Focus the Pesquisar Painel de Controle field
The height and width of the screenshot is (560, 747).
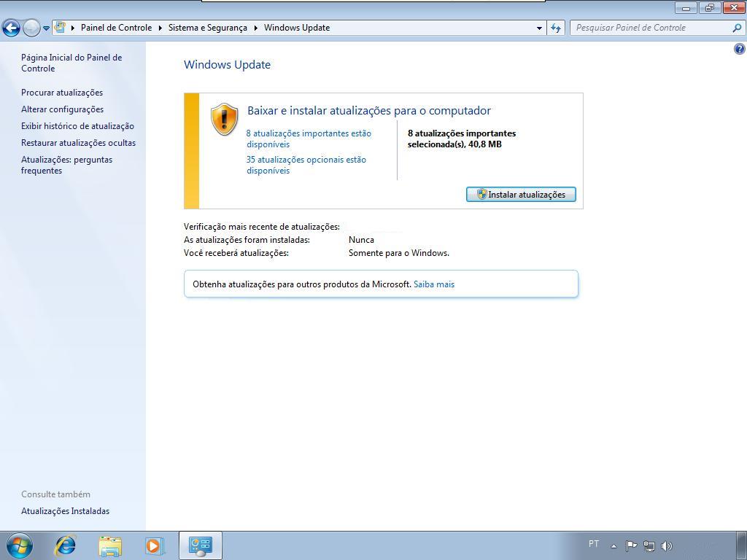[653, 28]
